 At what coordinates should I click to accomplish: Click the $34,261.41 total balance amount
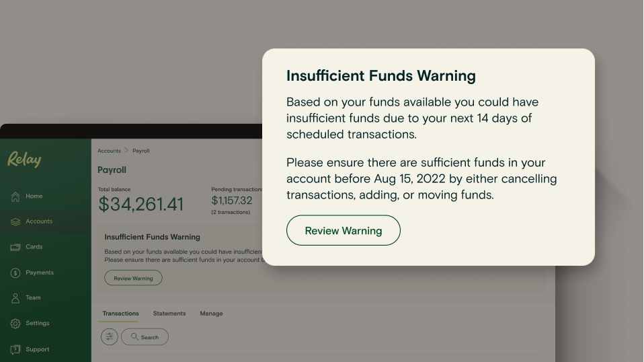pyautogui.click(x=140, y=205)
